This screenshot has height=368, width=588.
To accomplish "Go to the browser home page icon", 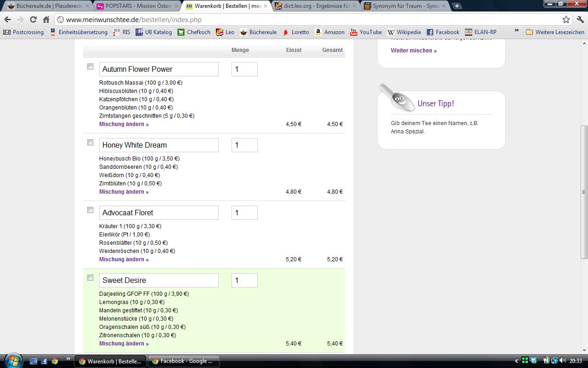I will tap(46, 19).
